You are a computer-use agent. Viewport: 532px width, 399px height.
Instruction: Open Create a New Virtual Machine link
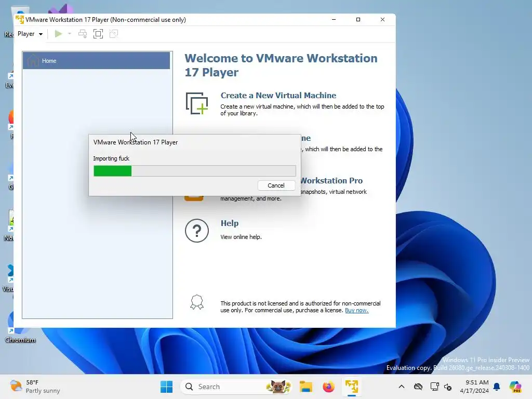(x=278, y=96)
